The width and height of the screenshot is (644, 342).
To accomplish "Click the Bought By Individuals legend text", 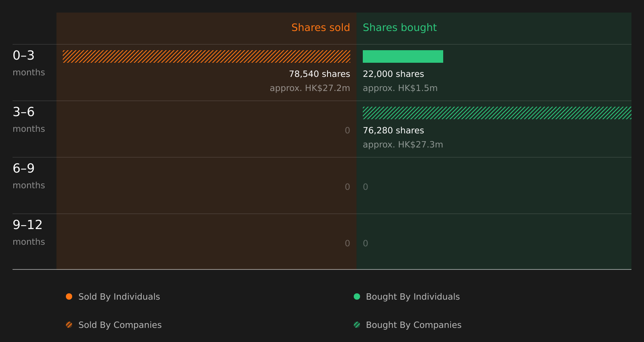I will pyautogui.click(x=413, y=297).
